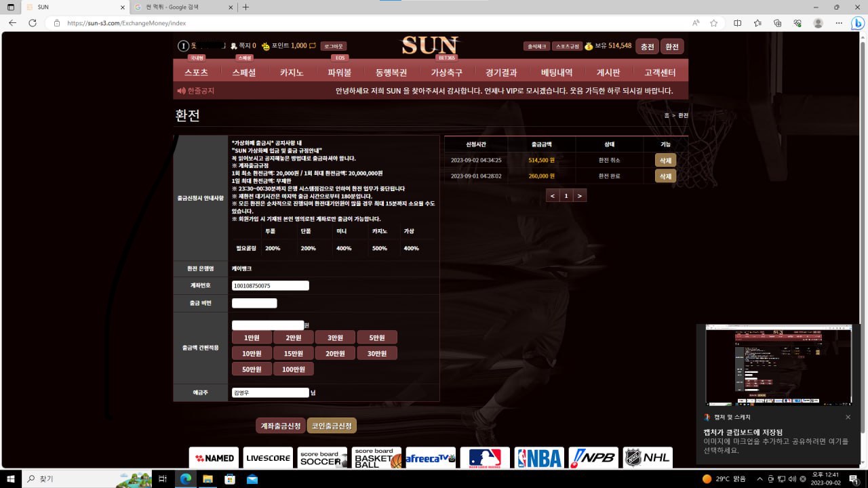Click the SUN logo at the top
868x488 pixels.
(x=431, y=45)
